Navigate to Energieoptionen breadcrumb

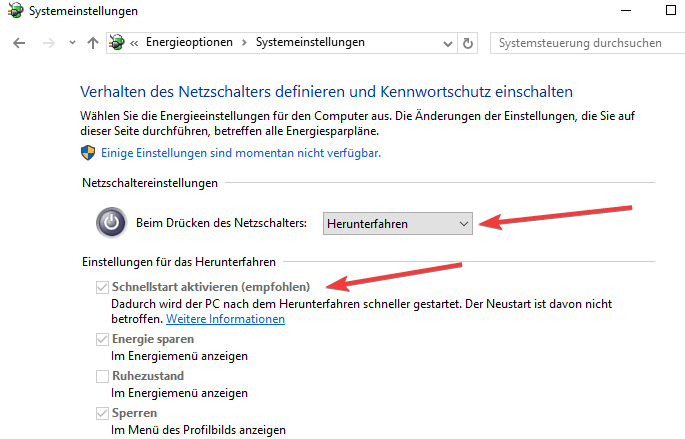pyautogui.click(x=189, y=42)
